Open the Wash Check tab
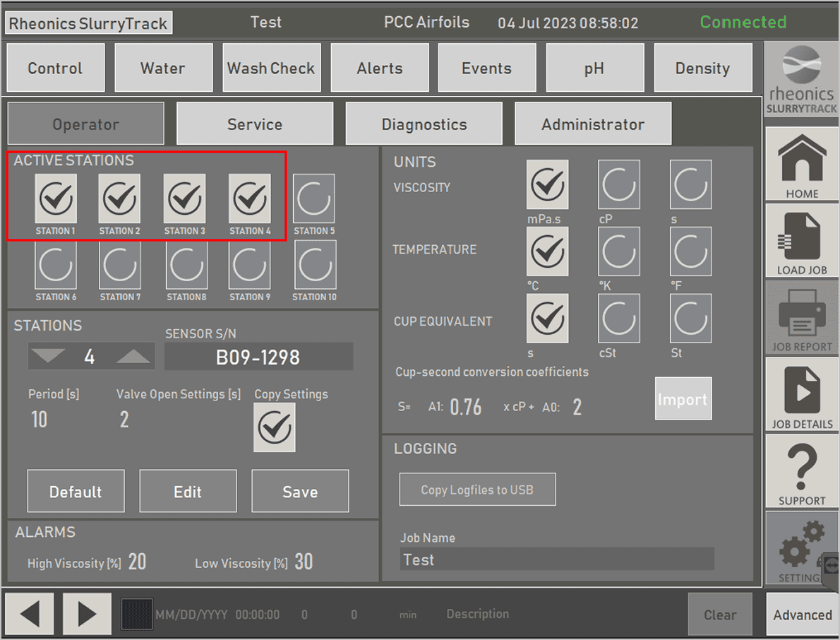The image size is (840, 640). 271,68
